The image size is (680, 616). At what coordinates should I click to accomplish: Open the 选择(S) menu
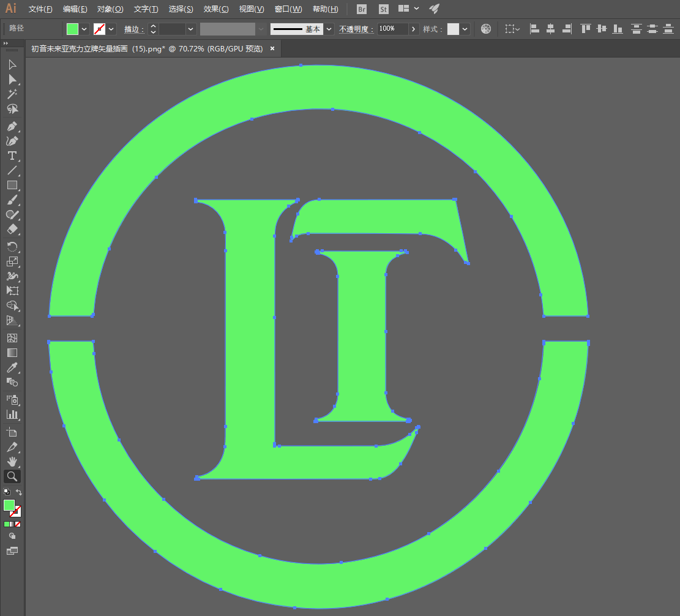click(x=181, y=9)
